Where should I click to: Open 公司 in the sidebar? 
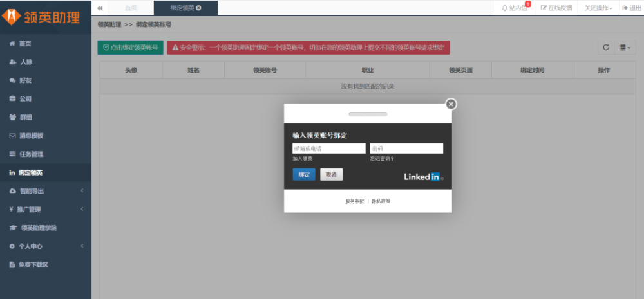click(46, 99)
